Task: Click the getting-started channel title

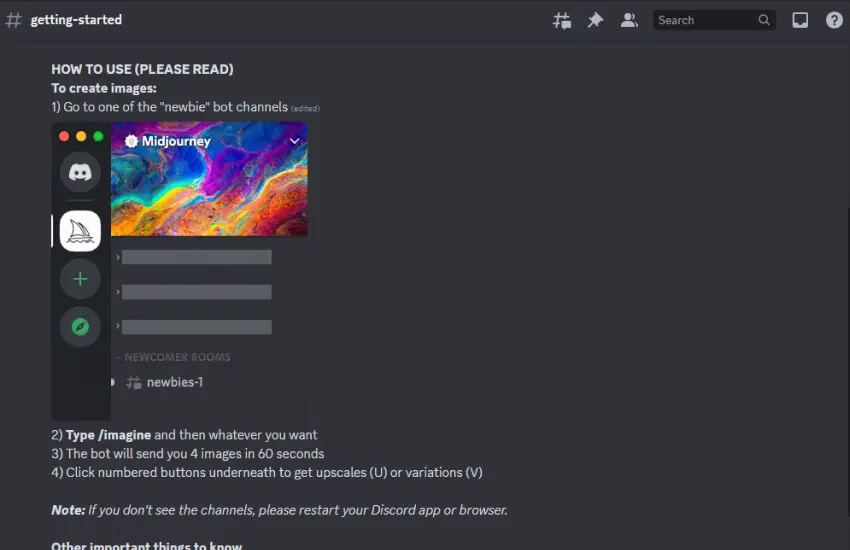Action: coord(76,20)
